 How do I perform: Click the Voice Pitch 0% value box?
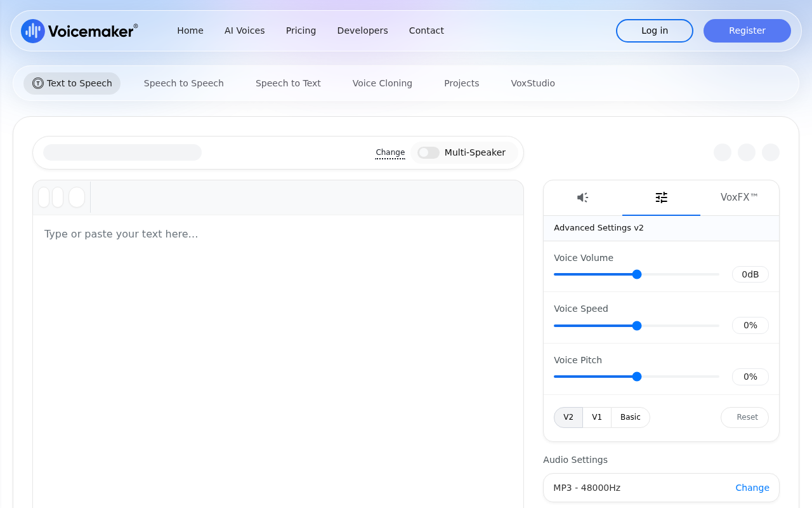tap(750, 377)
